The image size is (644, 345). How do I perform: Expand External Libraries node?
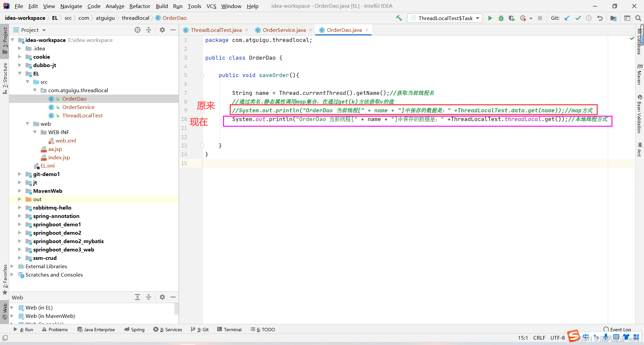click(x=12, y=266)
